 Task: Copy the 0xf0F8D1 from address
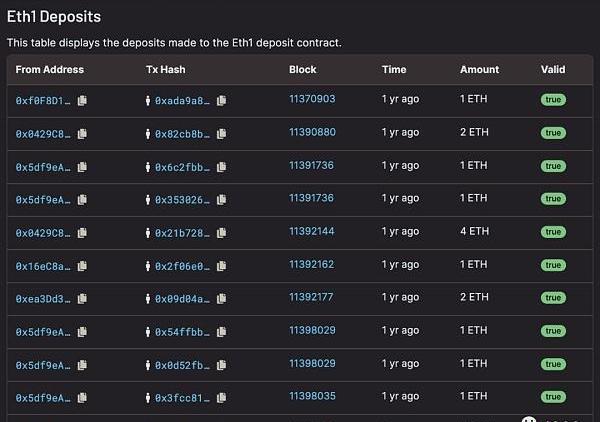point(82,100)
